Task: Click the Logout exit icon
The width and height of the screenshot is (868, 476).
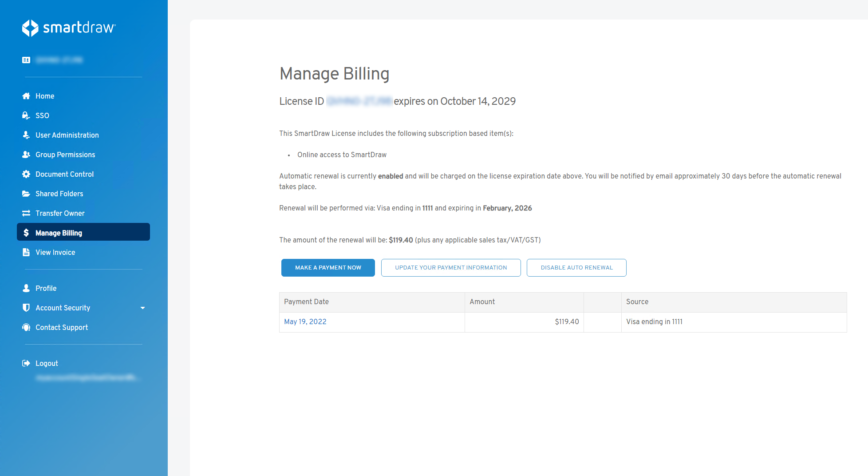Action: pyautogui.click(x=26, y=363)
